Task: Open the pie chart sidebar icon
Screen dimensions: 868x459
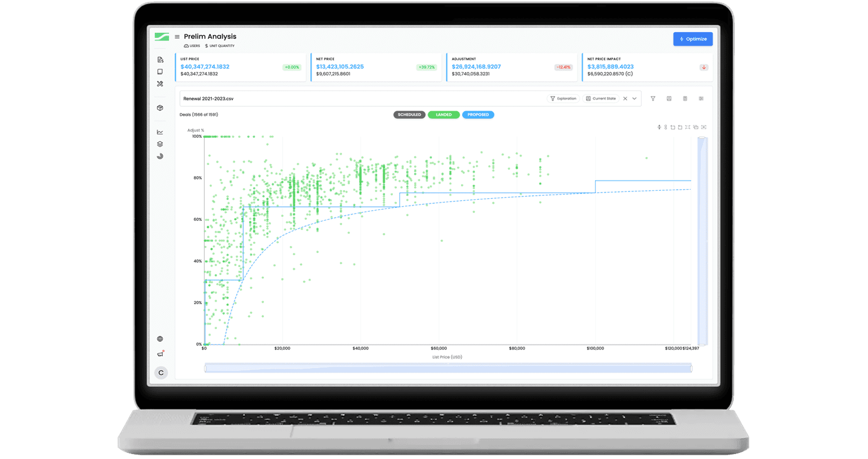Action: [160, 156]
